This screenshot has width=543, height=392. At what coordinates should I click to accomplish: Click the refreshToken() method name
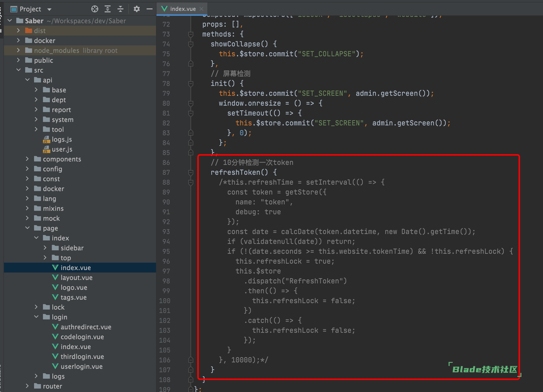point(235,172)
